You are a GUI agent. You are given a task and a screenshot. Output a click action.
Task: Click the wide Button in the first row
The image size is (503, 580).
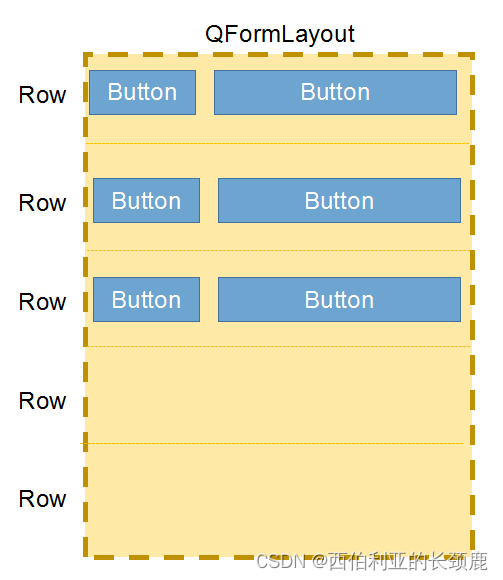click(335, 92)
